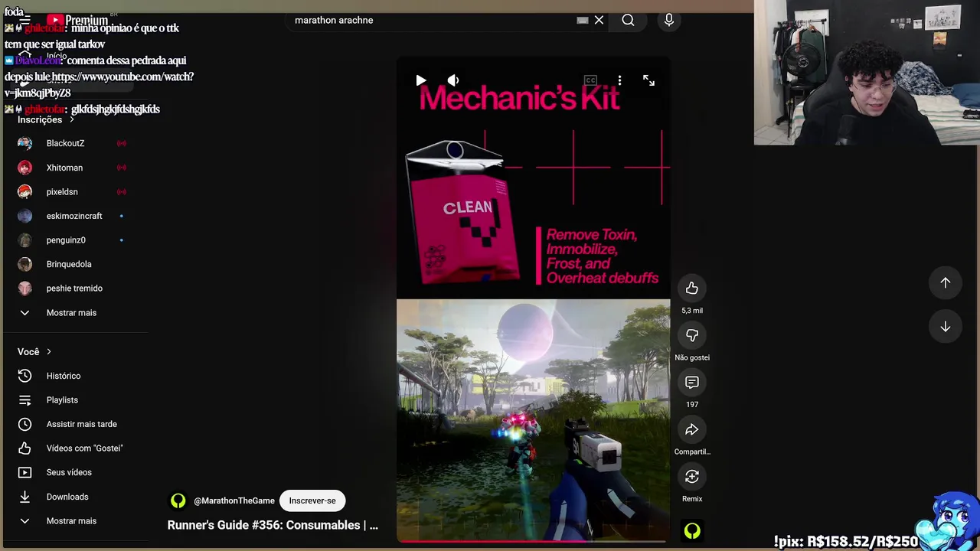Open the Remix option
Screen dimensions: 980x551
point(692,477)
